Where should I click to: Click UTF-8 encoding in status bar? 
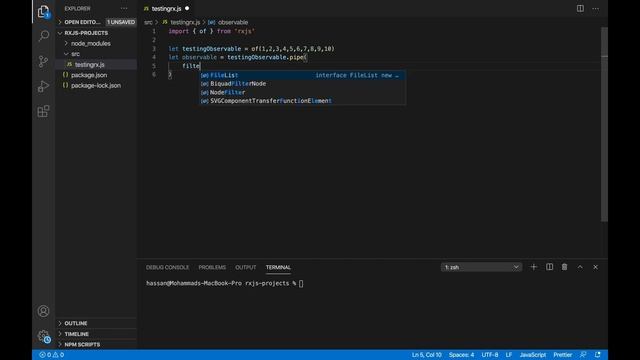point(490,355)
